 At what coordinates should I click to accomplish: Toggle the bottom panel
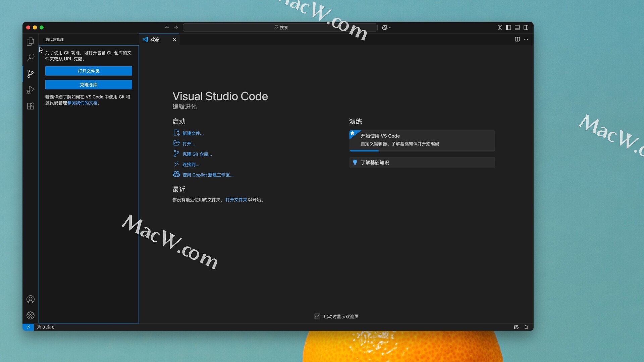pos(517,27)
